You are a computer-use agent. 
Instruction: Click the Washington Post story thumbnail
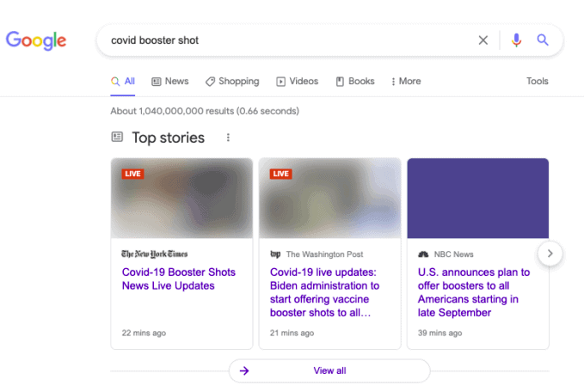tap(329, 198)
